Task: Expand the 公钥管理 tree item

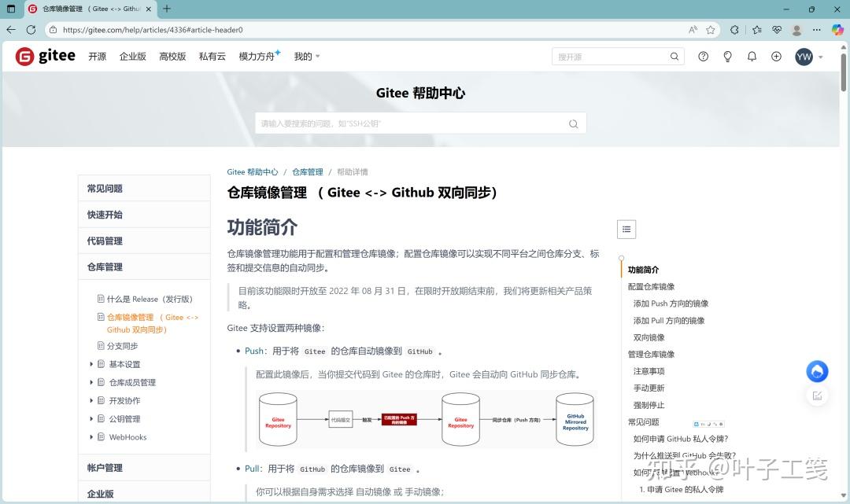Action: (91, 418)
